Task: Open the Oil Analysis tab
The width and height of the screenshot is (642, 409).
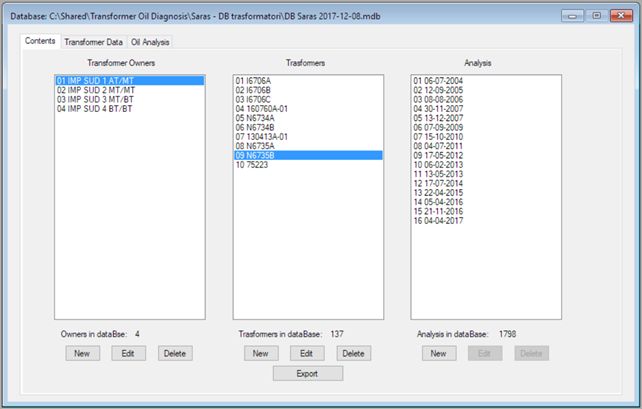Action: [x=150, y=42]
